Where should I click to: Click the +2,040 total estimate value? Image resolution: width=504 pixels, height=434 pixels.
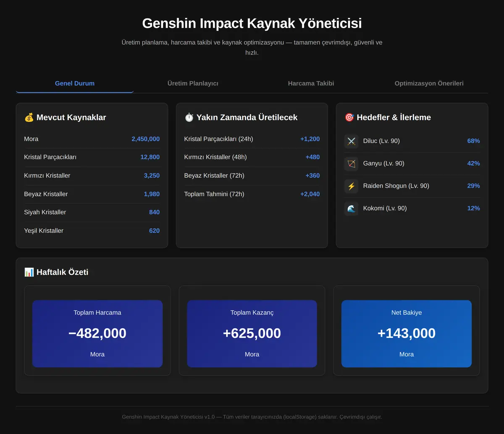click(310, 194)
